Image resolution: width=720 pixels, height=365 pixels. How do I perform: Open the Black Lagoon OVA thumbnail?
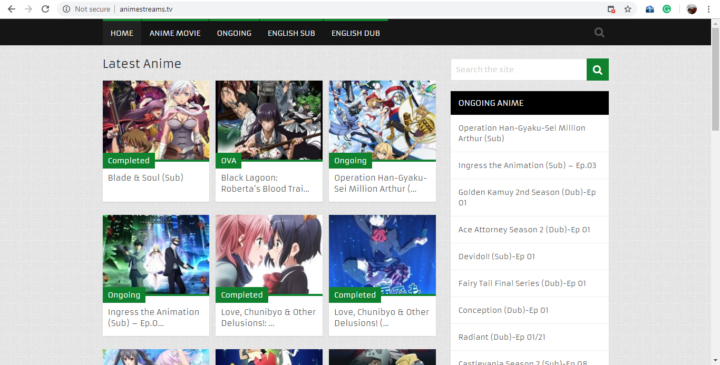coord(269,121)
